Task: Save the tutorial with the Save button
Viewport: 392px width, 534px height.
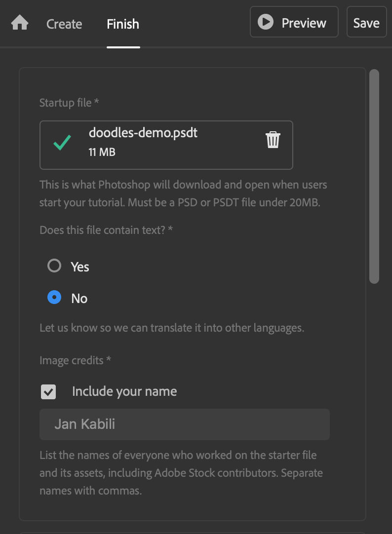Action: coord(366,23)
